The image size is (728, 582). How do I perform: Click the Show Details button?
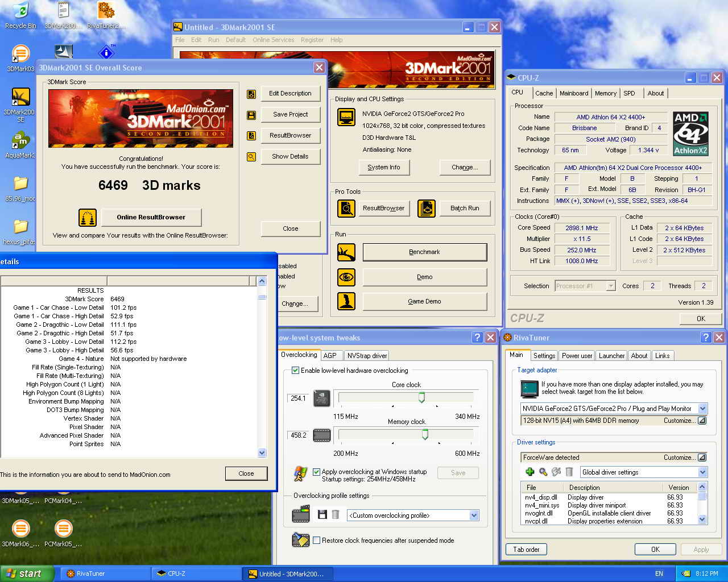[x=290, y=156]
